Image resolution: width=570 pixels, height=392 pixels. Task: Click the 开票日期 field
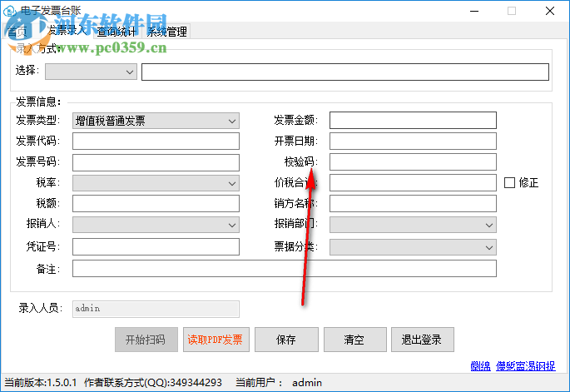(x=413, y=141)
